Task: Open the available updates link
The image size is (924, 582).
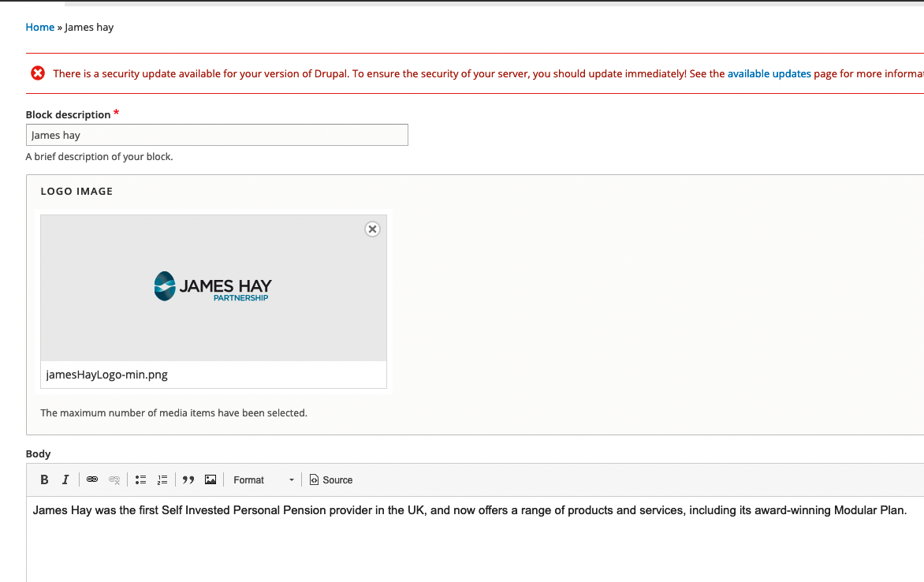Action: point(769,73)
